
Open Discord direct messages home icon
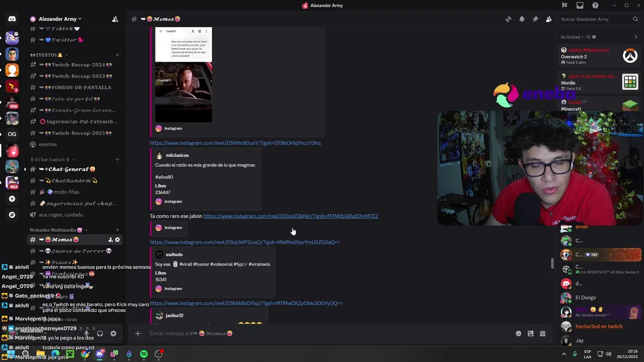(x=12, y=19)
